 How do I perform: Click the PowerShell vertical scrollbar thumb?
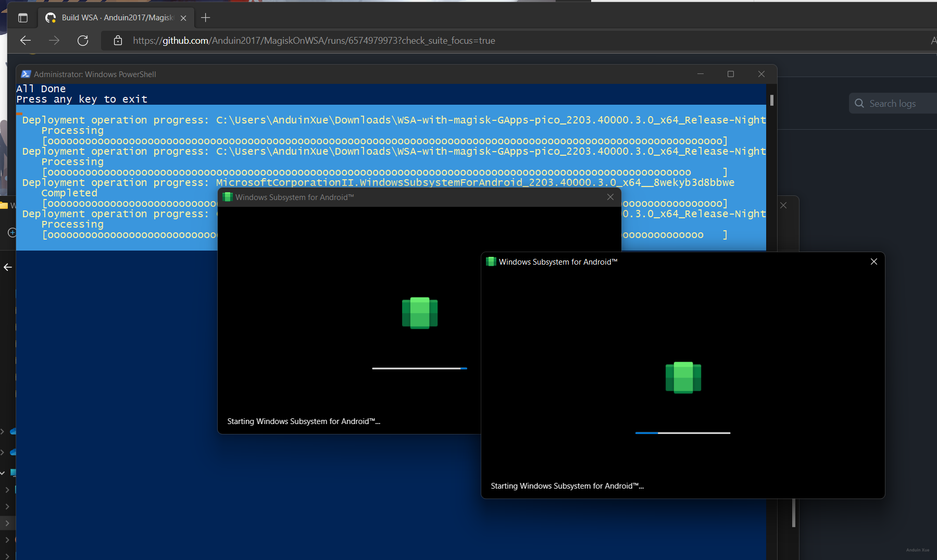pyautogui.click(x=772, y=101)
